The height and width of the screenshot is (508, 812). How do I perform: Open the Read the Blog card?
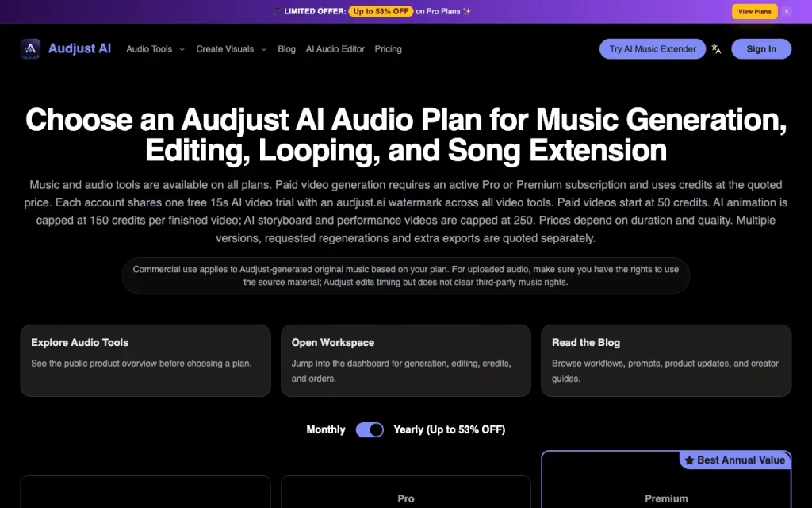[666, 361]
